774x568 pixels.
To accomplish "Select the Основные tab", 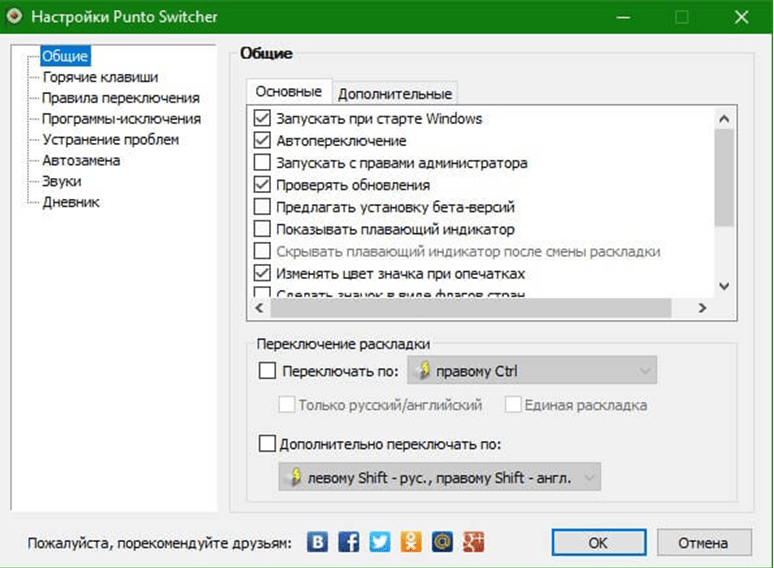I will pos(288,92).
